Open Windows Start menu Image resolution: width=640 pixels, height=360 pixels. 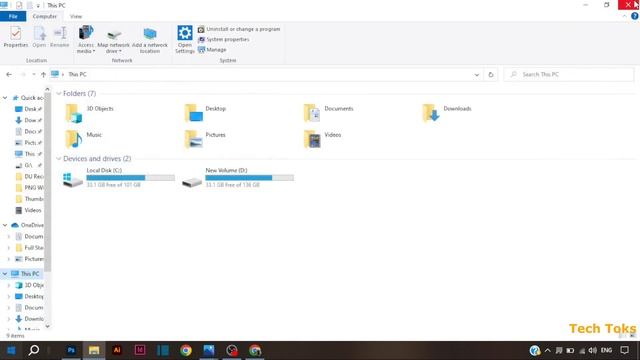11,350
